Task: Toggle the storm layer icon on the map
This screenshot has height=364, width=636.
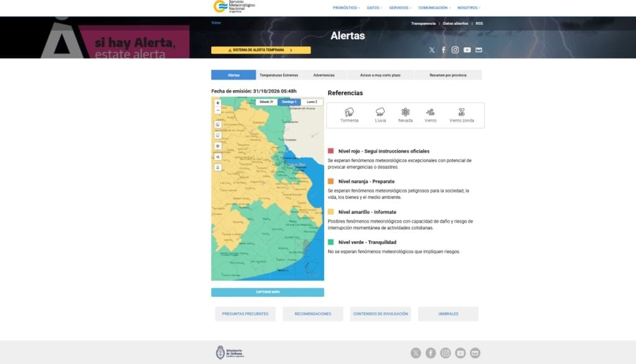Action: coord(218,125)
